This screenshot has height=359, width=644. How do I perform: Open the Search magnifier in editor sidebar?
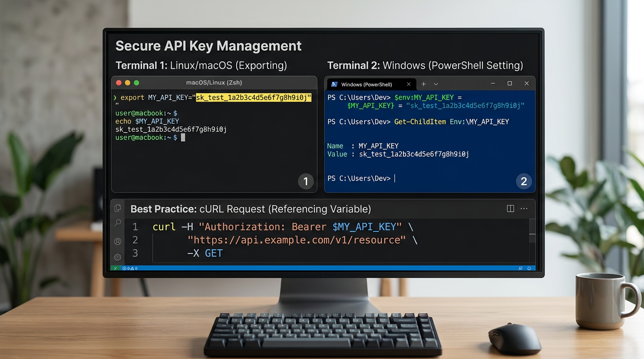coord(117,223)
